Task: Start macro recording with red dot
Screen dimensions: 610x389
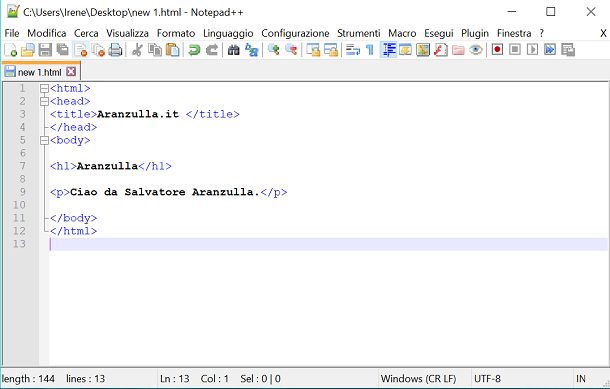Action: click(497, 50)
